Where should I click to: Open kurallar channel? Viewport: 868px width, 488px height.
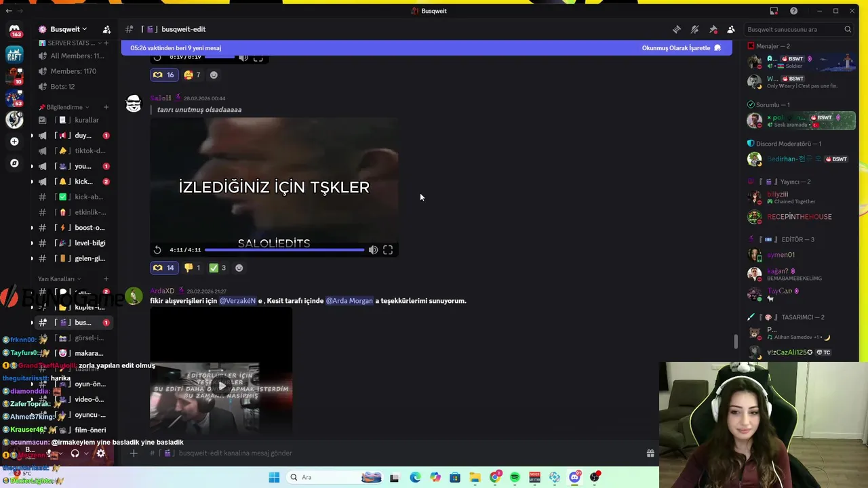(73, 120)
